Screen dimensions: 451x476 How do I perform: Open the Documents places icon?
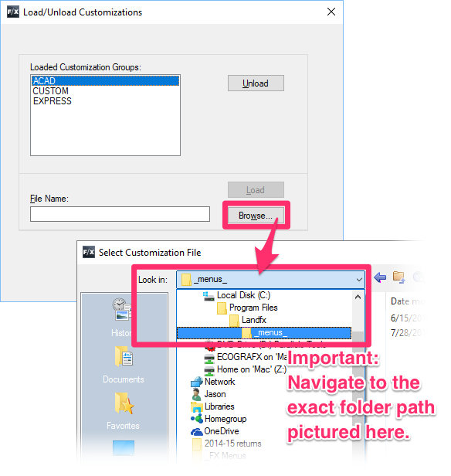coord(124,356)
